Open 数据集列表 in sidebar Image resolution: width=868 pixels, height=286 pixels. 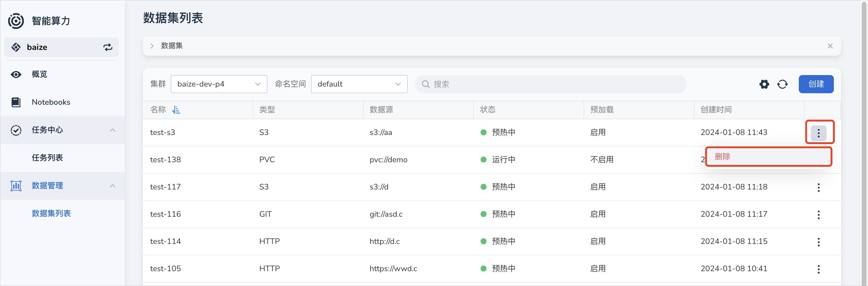[x=51, y=213]
